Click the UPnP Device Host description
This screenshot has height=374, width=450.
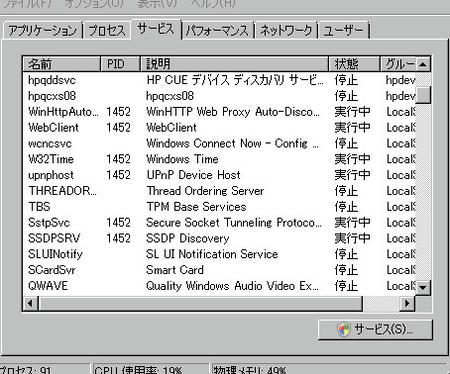[193, 175]
